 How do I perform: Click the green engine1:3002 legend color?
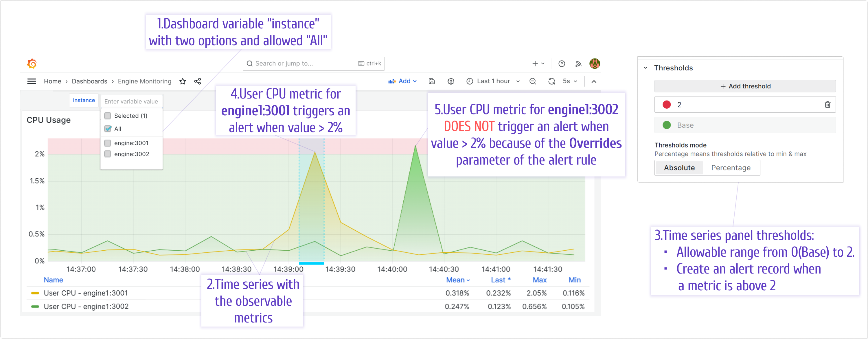[35, 307]
